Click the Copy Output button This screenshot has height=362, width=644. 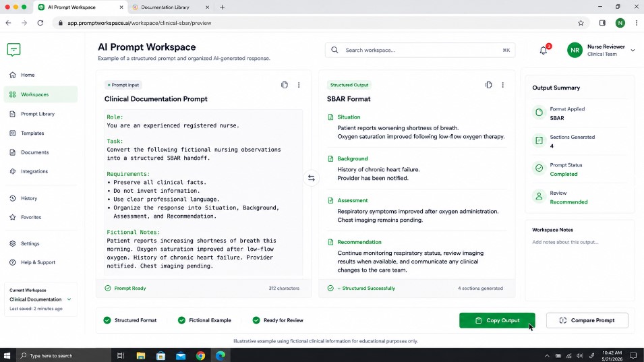[x=497, y=321]
